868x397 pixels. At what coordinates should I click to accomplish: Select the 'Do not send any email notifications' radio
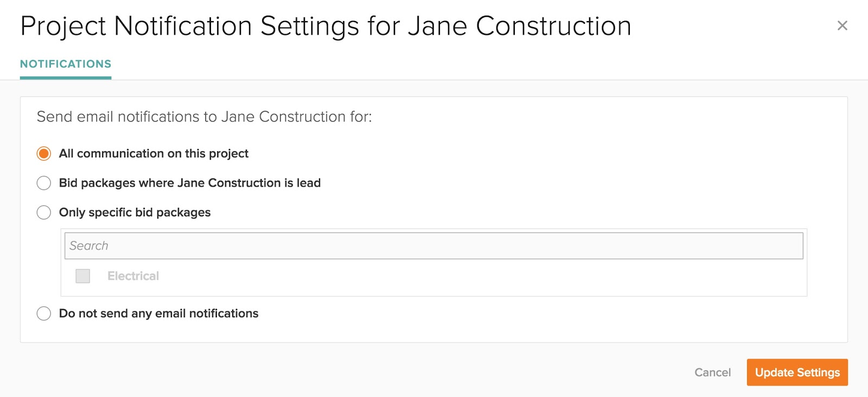click(x=44, y=313)
